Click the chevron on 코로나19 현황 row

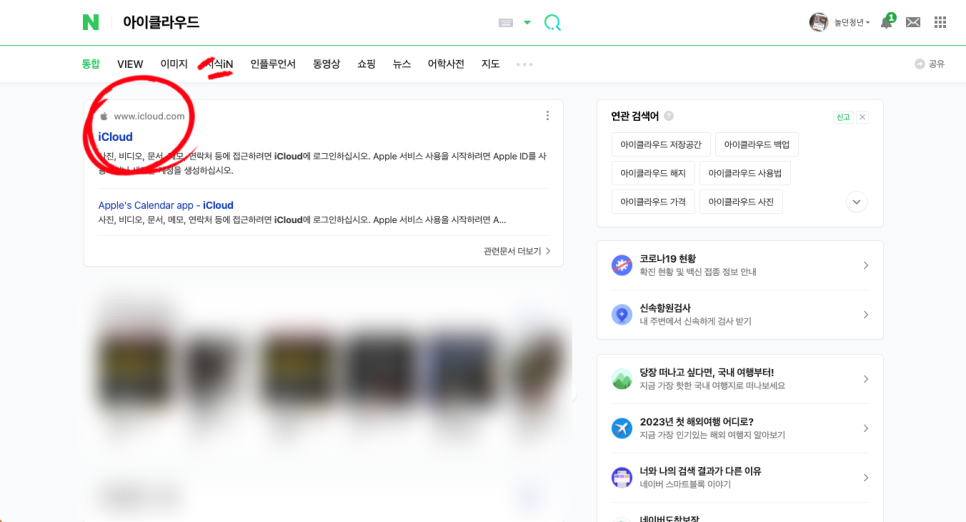866,266
